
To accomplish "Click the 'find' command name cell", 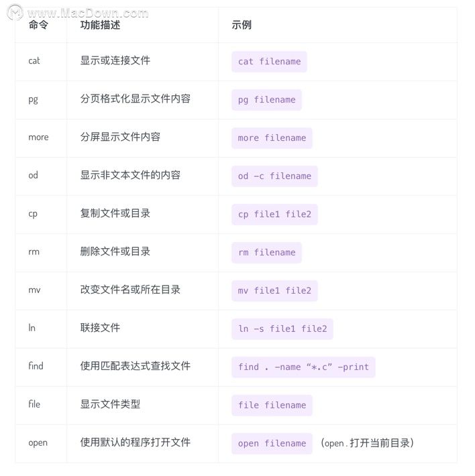I will click(x=36, y=366).
